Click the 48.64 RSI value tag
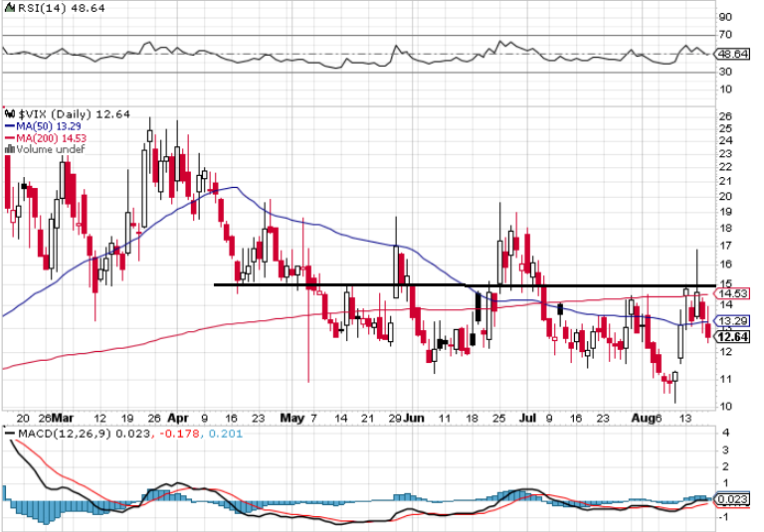 pos(731,55)
